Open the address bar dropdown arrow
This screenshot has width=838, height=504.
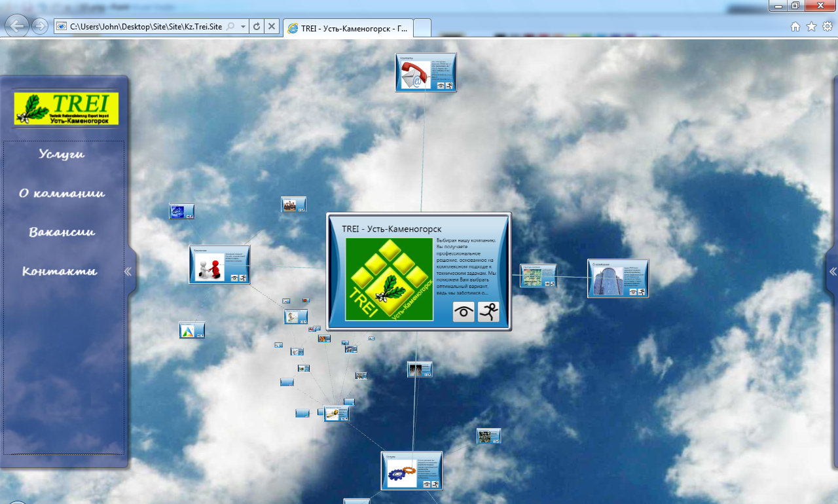coord(244,26)
